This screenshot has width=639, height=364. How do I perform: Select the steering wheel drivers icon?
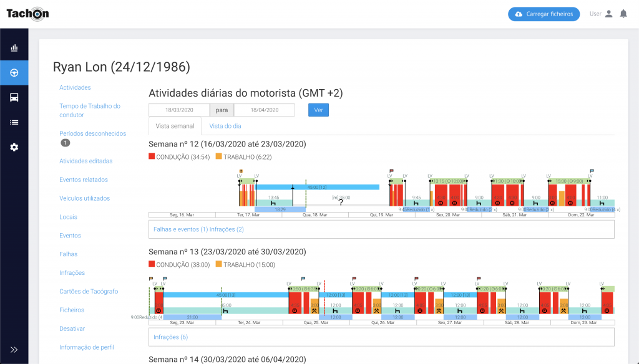pyautogui.click(x=14, y=73)
